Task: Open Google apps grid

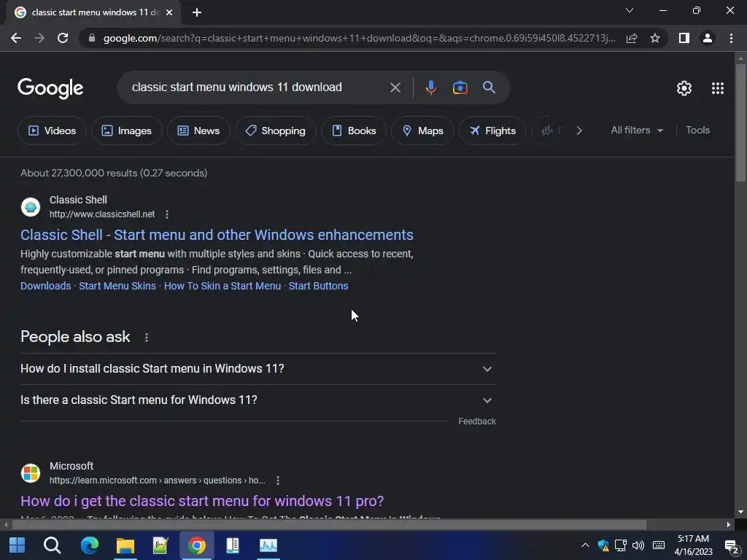Action: (718, 88)
